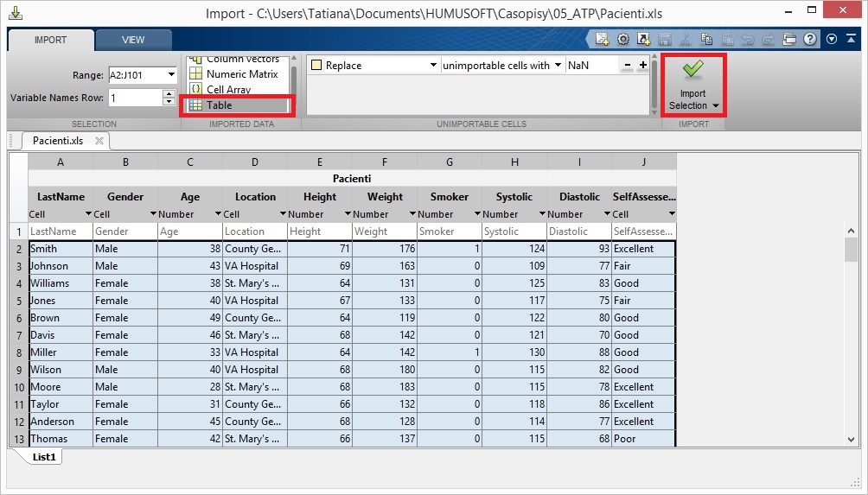Open Location column type dropdown
This screenshot has width=868, height=495.
pyautogui.click(x=283, y=214)
